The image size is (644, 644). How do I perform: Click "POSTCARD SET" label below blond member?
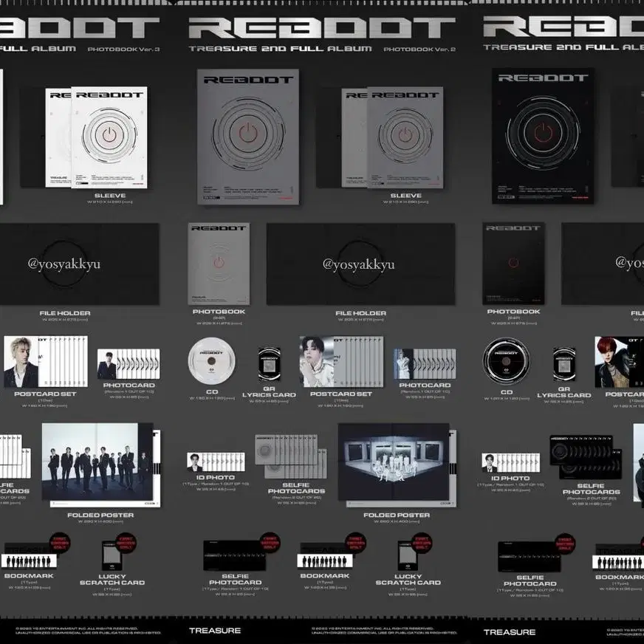tap(45, 394)
